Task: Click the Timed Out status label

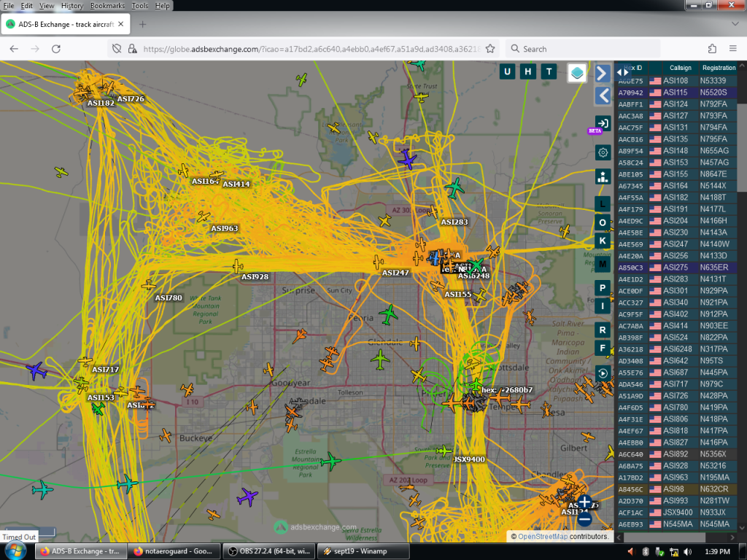Action: [18, 537]
